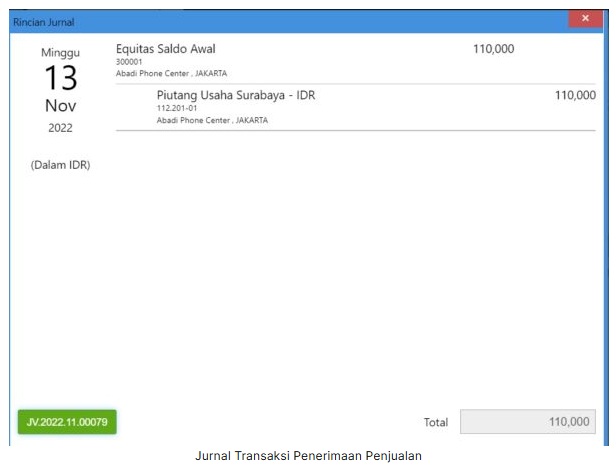
Task: Click the Total amount field
Action: (x=528, y=422)
